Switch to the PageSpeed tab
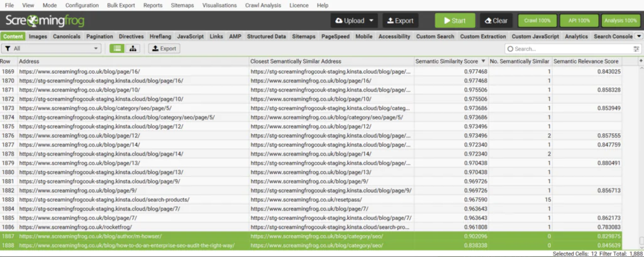The width and height of the screenshot is (644, 257). click(336, 36)
